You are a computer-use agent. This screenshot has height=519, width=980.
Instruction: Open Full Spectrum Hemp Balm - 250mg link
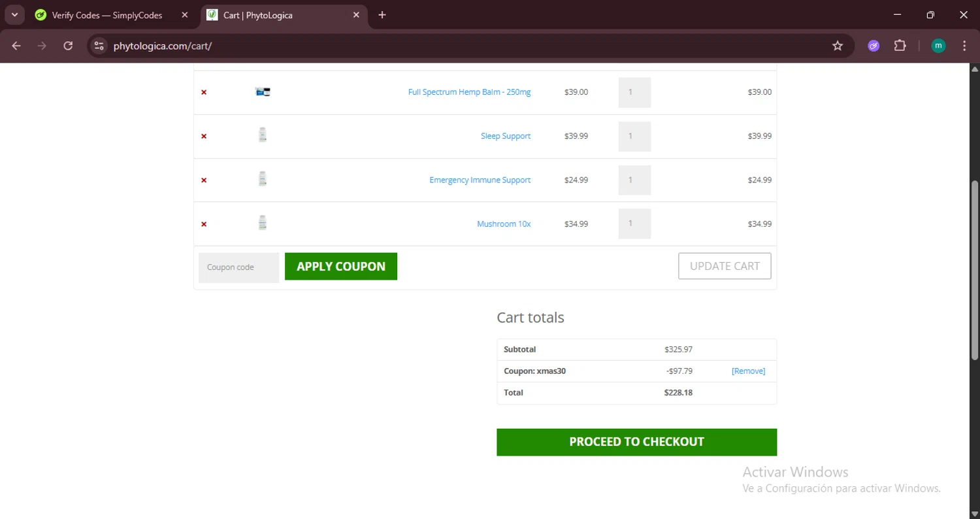click(x=469, y=92)
